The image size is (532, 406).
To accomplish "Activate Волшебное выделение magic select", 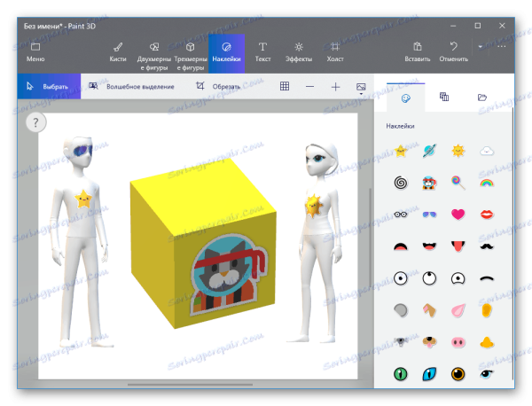I will (131, 87).
